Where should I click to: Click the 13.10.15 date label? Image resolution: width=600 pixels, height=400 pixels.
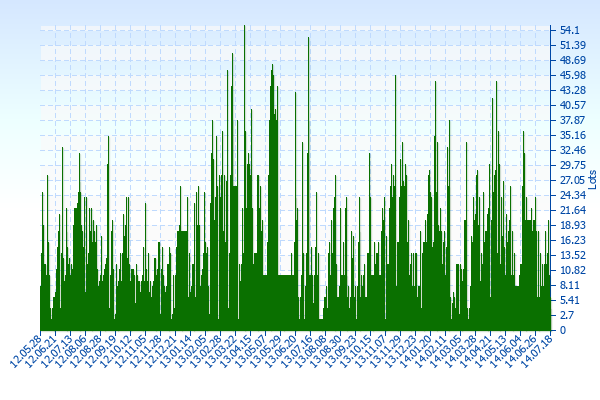356,351
